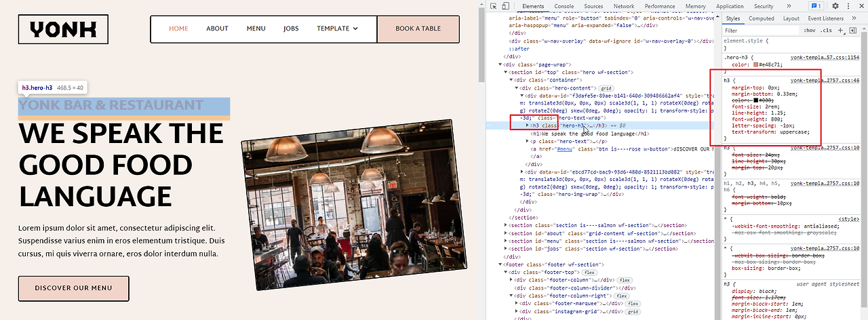Click the YONK logo

pos(63,29)
